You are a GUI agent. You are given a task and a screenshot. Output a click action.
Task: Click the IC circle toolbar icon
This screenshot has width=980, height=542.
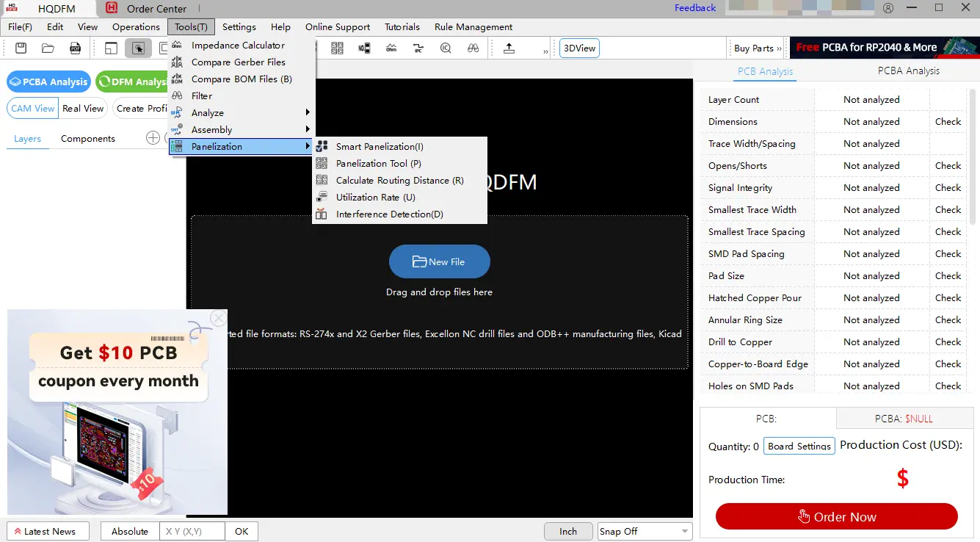coord(446,48)
